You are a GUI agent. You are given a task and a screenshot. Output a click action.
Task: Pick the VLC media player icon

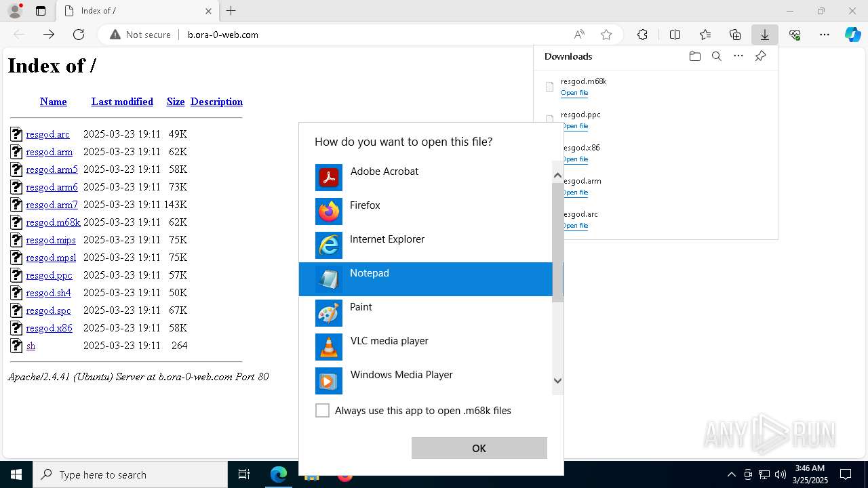(x=329, y=347)
